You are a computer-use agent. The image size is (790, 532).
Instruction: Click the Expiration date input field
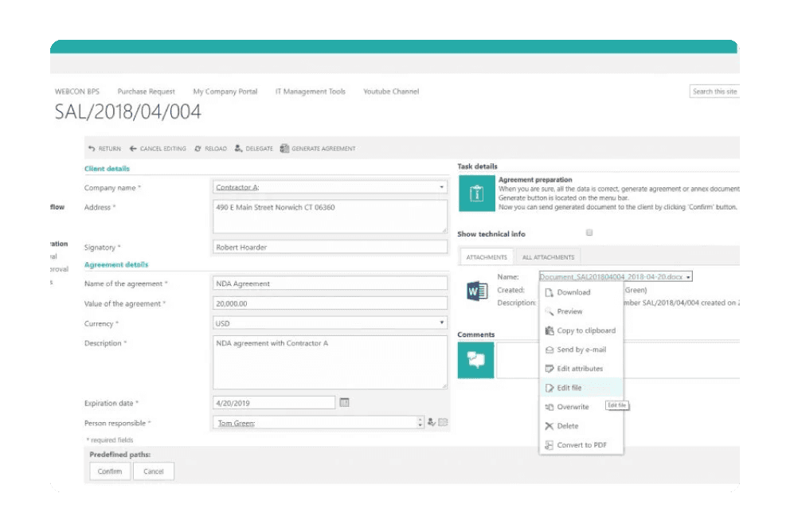(274, 403)
